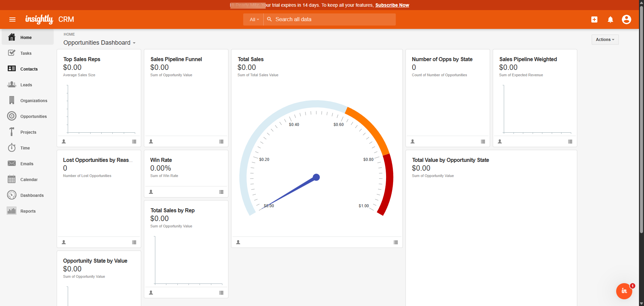
Task: Click the quick add plus icon
Action: tap(594, 19)
